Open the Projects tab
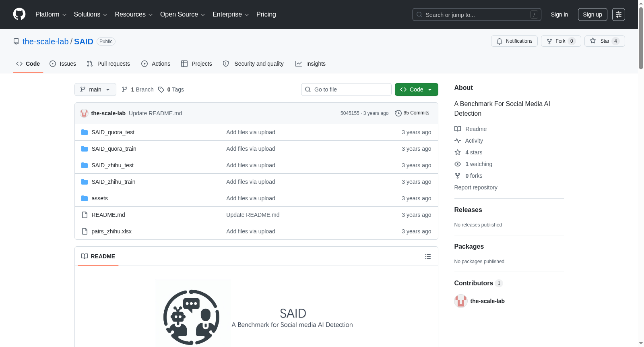Viewport: 644px width, 347px height. point(196,64)
